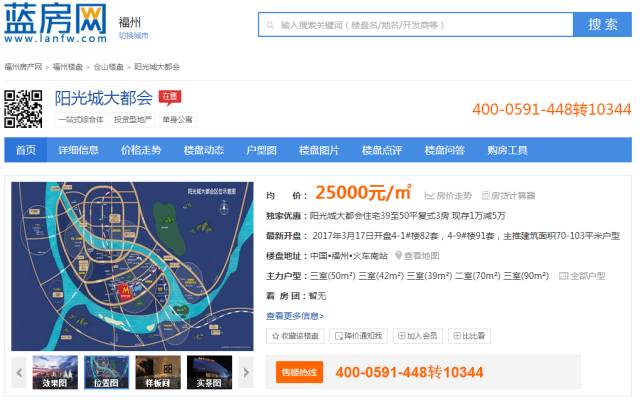Click the 收藏该楼盘 button
The height and width of the screenshot is (400, 640).
click(295, 336)
